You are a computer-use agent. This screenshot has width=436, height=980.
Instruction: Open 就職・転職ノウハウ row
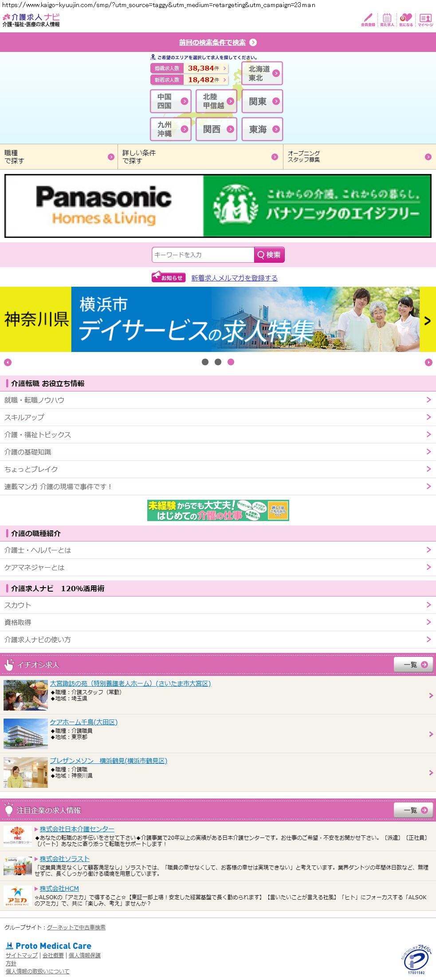click(218, 400)
